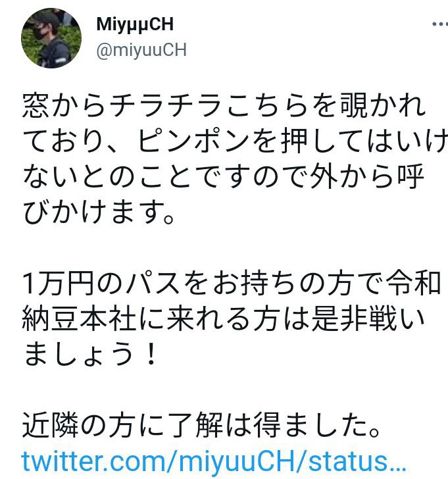
Task: Select the word 令和 in the tweet
Action: coord(413,283)
